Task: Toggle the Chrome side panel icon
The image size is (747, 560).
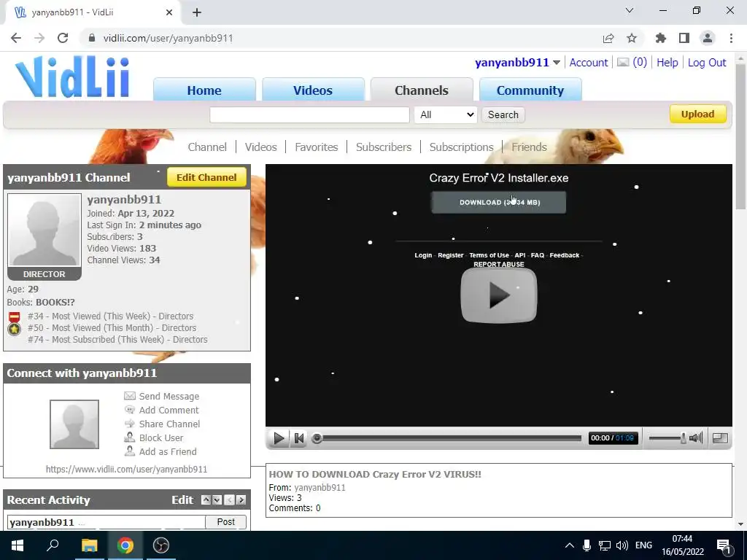Action: [x=684, y=38]
